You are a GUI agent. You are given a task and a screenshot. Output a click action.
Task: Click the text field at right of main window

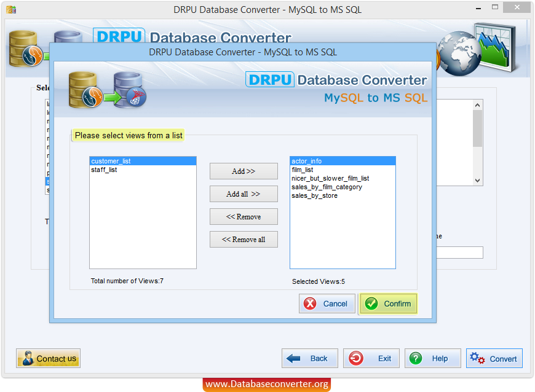pos(459,253)
